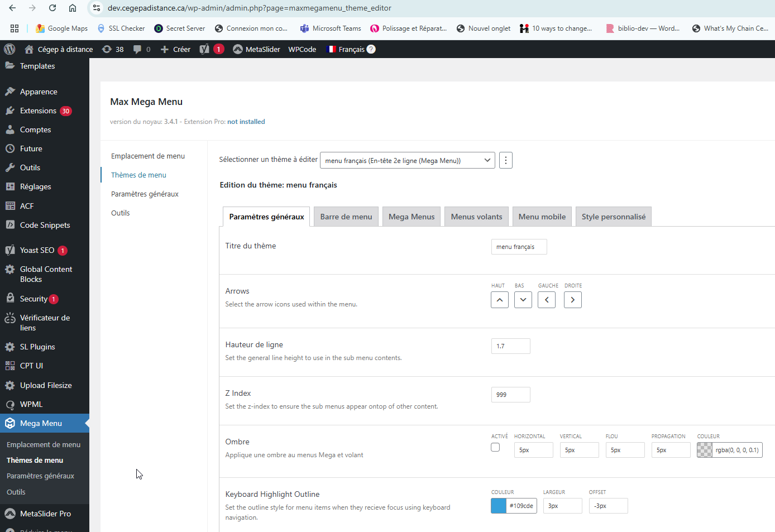Open the three-dot theme options menu
This screenshot has width=775, height=532.
506,160
